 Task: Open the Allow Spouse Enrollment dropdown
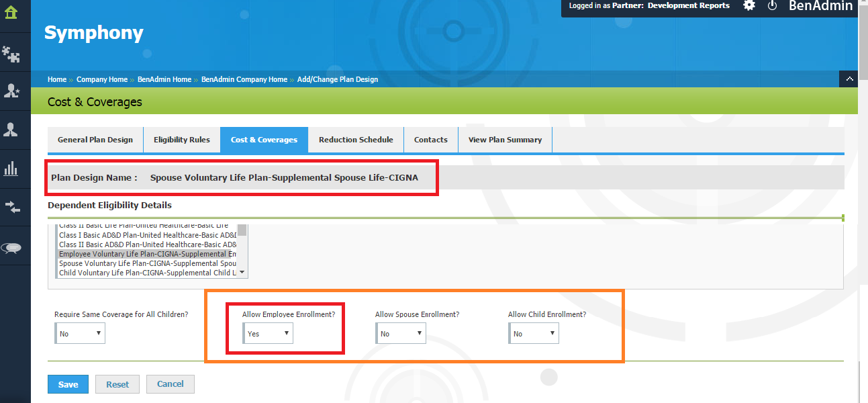(x=401, y=334)
